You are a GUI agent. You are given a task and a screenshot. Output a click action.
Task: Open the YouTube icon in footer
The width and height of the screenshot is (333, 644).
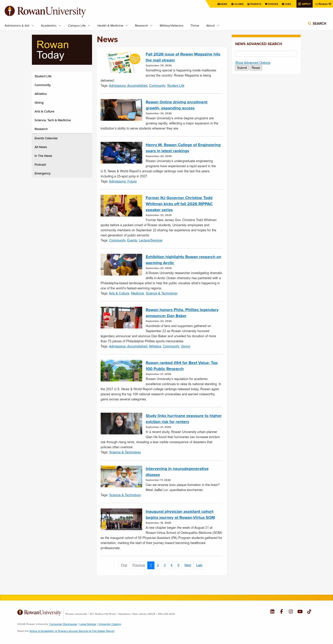click(300, 611)
